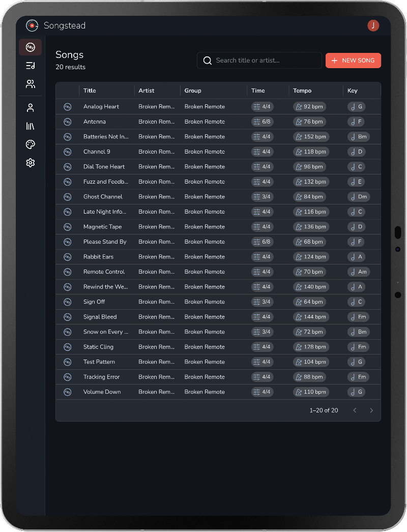Click the Am key chip
This screenshot has width=407, height=532.
359,272
